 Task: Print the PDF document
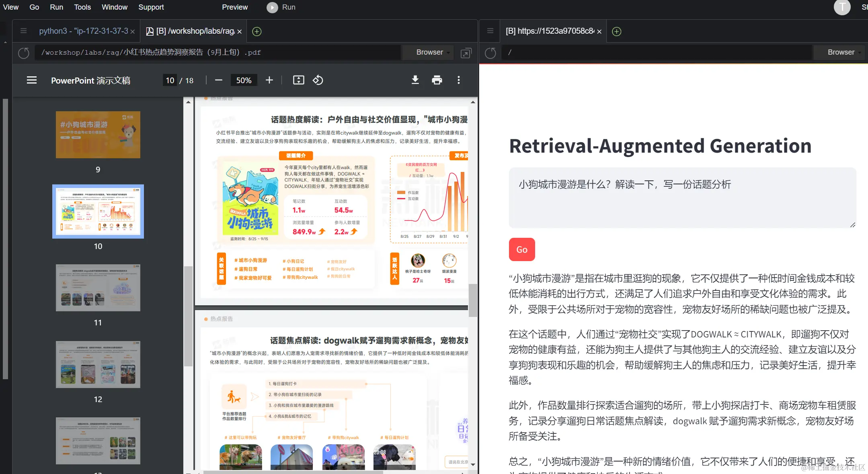(x=437, y=80)
